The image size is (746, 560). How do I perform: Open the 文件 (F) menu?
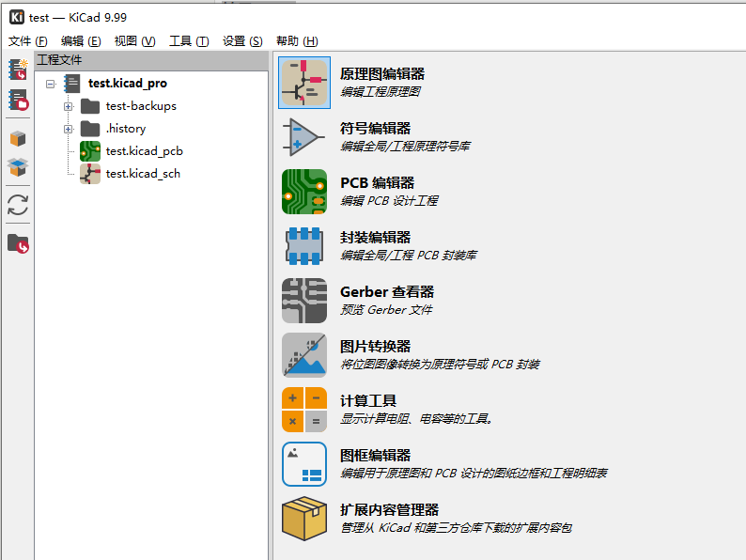(x=27, y=41)
